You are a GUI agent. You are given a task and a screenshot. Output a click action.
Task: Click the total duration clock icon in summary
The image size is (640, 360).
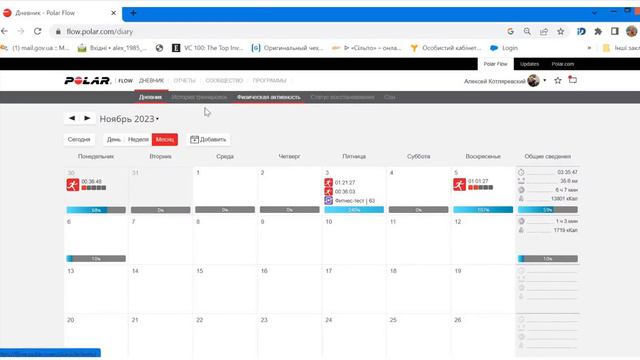(521, 172)
